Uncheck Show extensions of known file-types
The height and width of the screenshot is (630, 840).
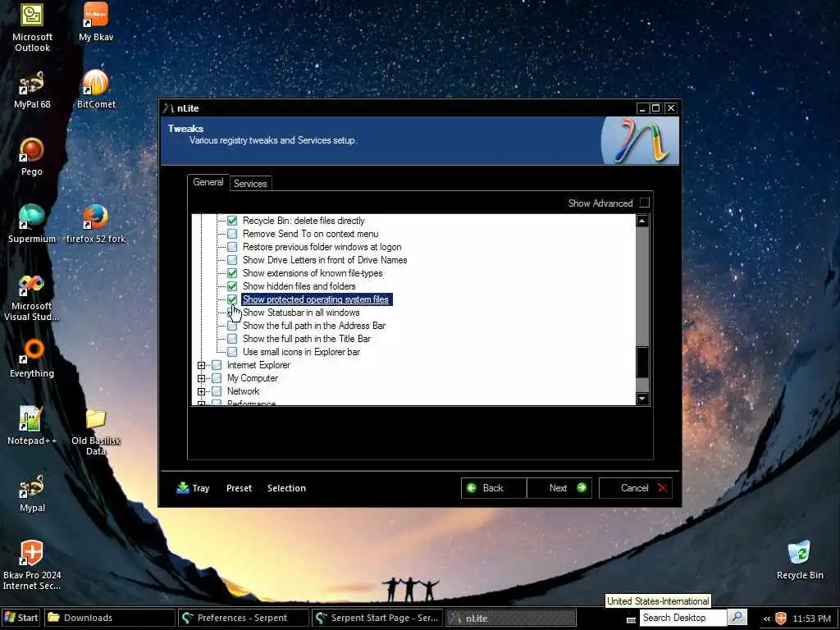[232, 273]
